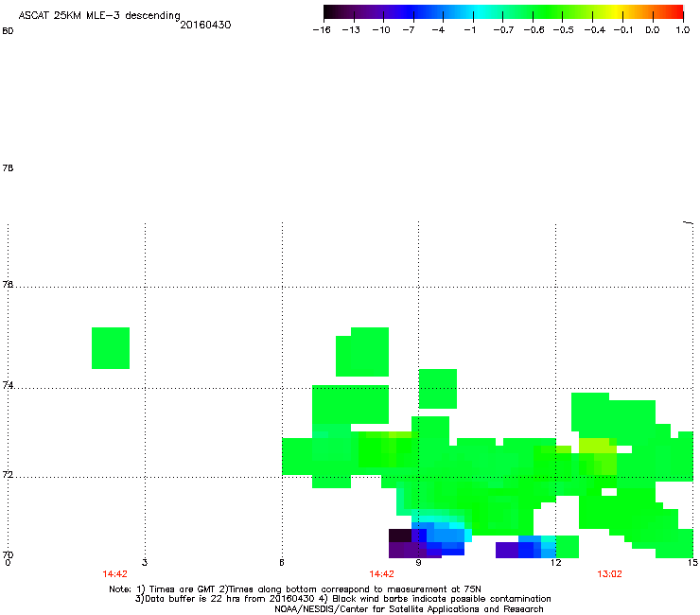Click the latitude axis label '70'
Screen dimensions: 700x615
(8, 554)
